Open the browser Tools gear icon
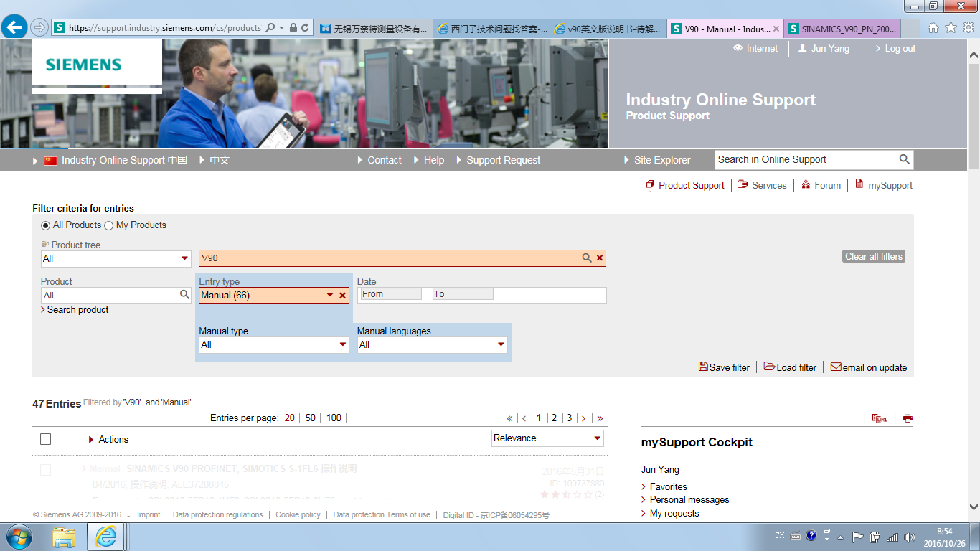 click(x=968, y=28)
